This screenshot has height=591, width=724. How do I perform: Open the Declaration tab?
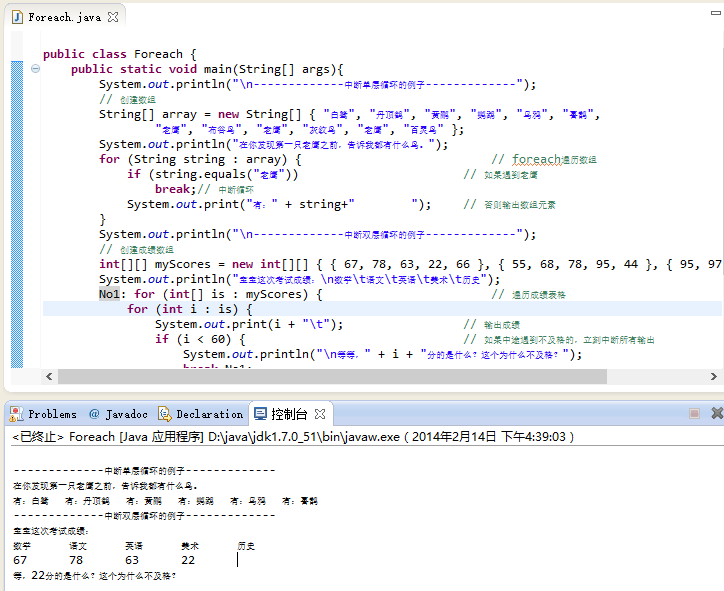[209, 414]
